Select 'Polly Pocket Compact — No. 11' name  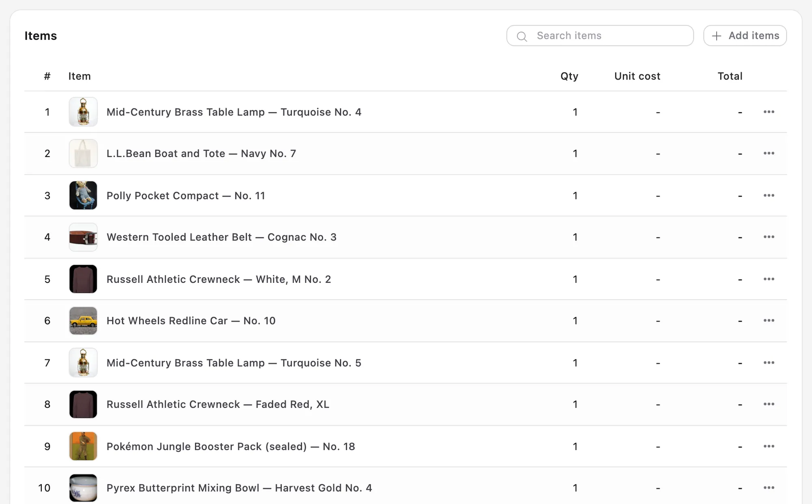pos(186,196)
